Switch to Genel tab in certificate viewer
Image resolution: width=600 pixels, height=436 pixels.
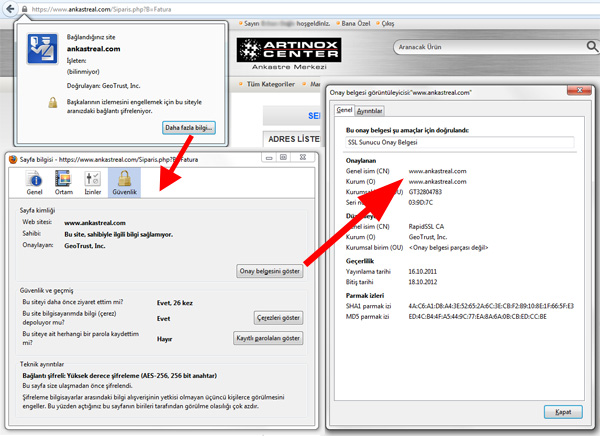pos(344,110)
